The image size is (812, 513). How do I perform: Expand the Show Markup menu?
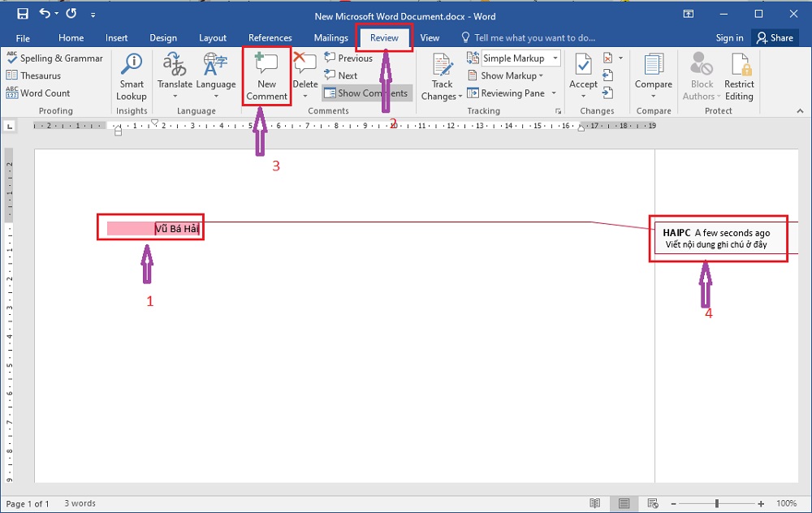[x=508, y=75]
